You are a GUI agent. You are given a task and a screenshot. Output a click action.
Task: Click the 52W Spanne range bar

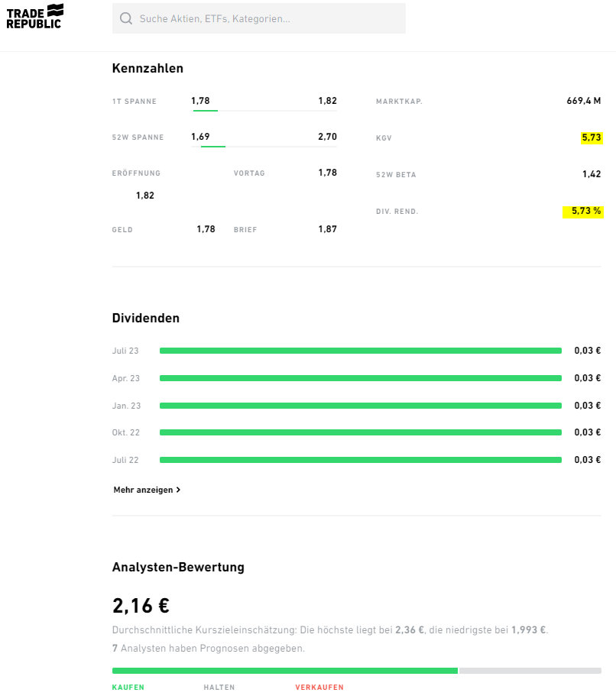264,146
